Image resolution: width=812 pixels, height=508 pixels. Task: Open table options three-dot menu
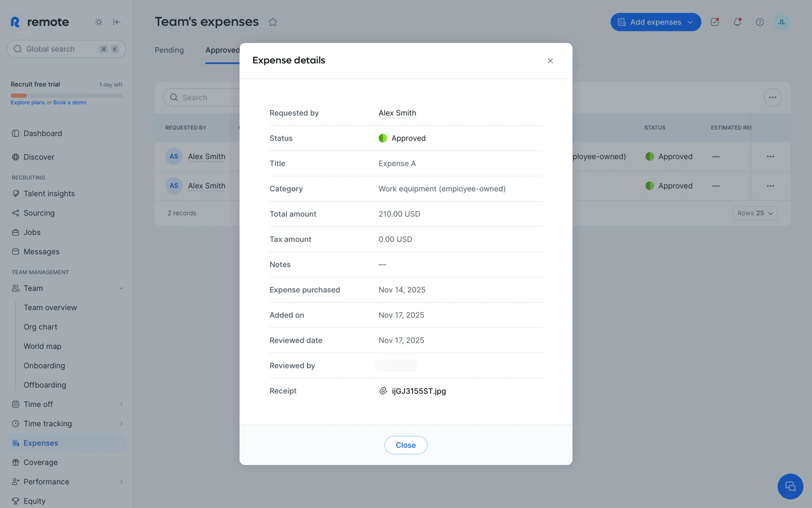pos(772,97)
